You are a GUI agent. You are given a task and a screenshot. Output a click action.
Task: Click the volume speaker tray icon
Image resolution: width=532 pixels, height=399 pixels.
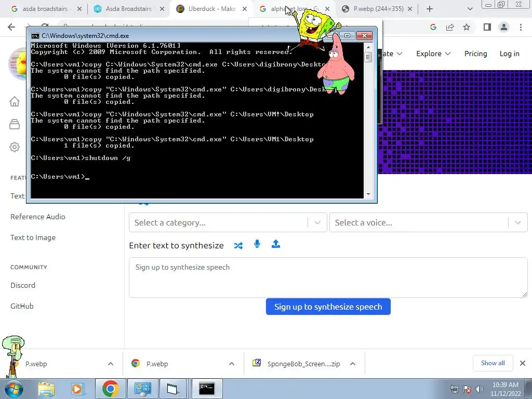pos(480,389)
